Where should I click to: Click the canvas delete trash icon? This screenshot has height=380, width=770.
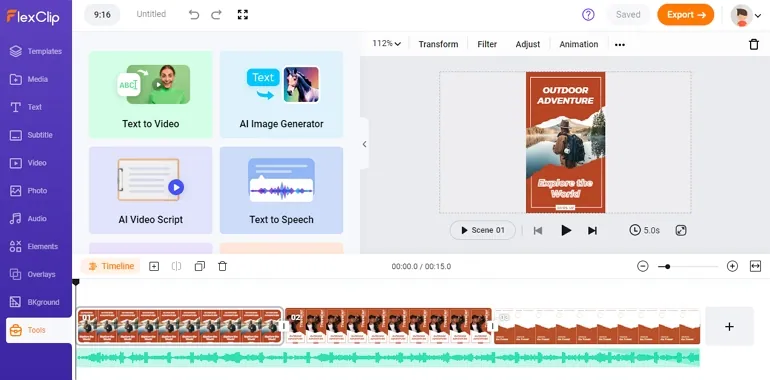pos(753,45)
